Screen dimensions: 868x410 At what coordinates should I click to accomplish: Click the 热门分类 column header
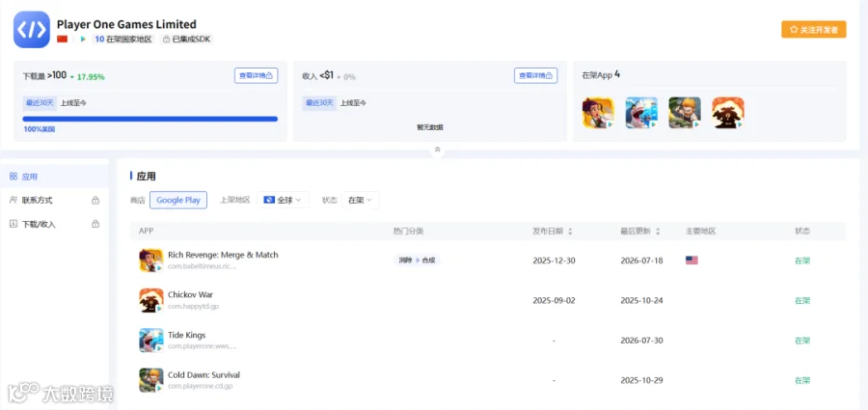[409, 231]
